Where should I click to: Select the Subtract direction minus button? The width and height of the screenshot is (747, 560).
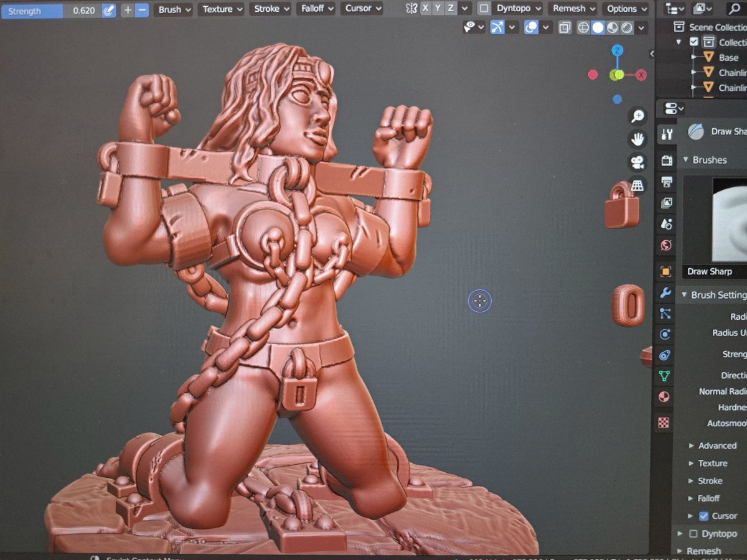[142, 10]
